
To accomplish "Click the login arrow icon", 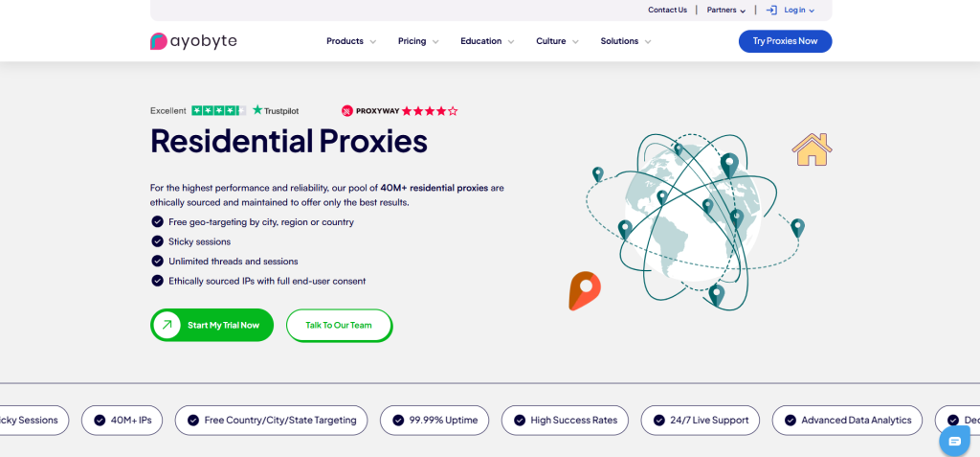I will pos(771,11).
